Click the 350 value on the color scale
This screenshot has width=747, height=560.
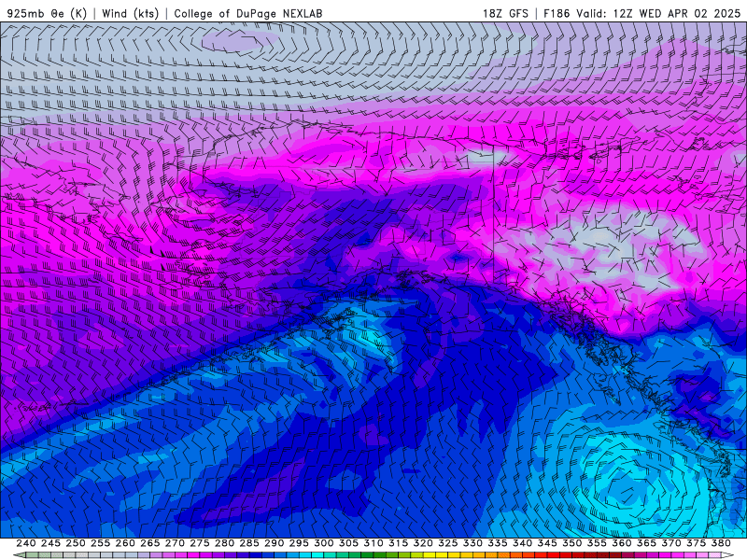tap(571, 543)
